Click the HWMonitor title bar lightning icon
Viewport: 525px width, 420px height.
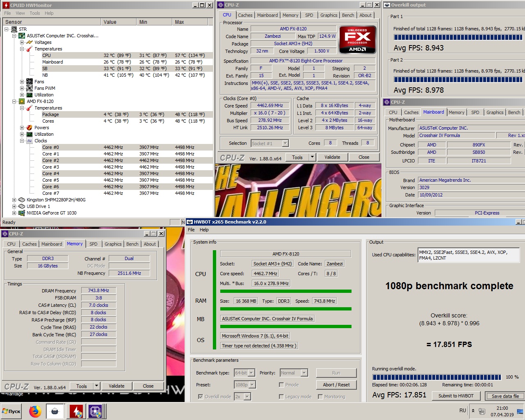tap(6, 5)
